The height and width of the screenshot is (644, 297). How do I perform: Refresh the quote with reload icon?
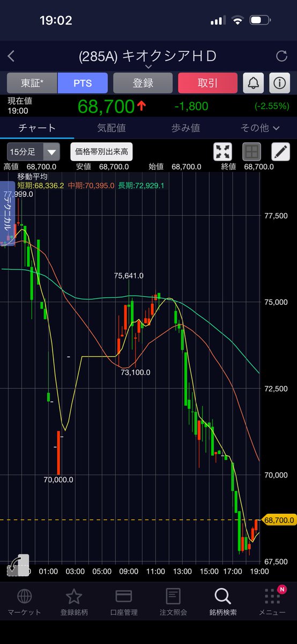click(281, 56)
